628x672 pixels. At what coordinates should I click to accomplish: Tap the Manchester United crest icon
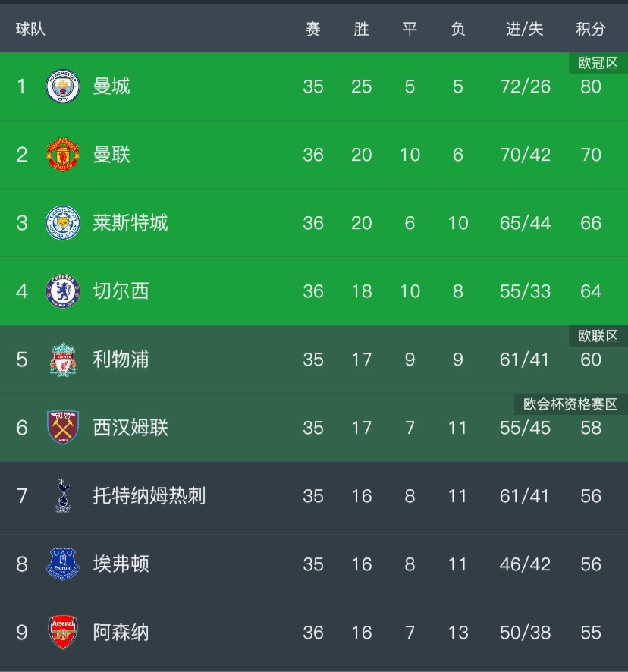63,154
